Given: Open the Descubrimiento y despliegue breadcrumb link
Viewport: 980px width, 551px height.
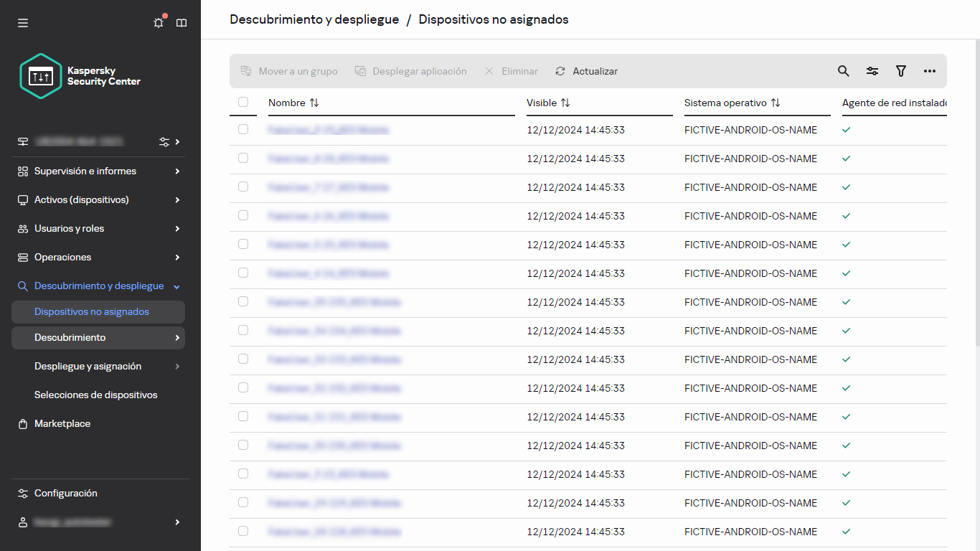Looking at the screenshot, I should tap(314, 19).
